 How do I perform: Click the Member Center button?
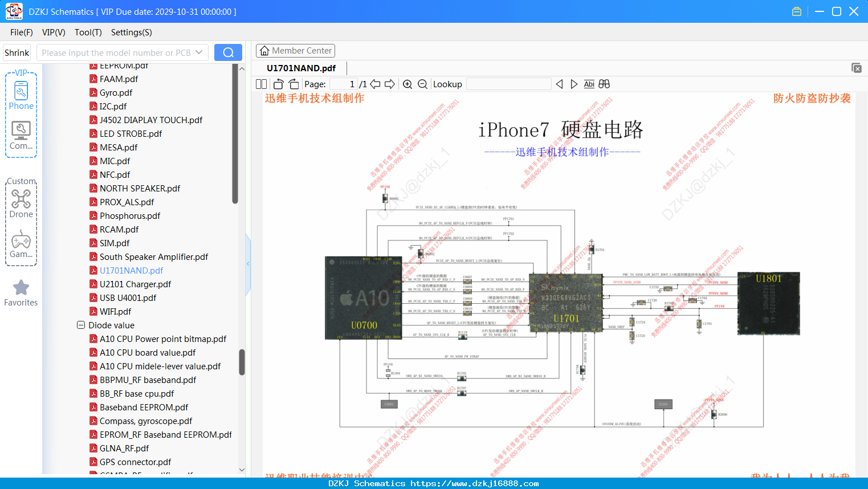[295, 51]
